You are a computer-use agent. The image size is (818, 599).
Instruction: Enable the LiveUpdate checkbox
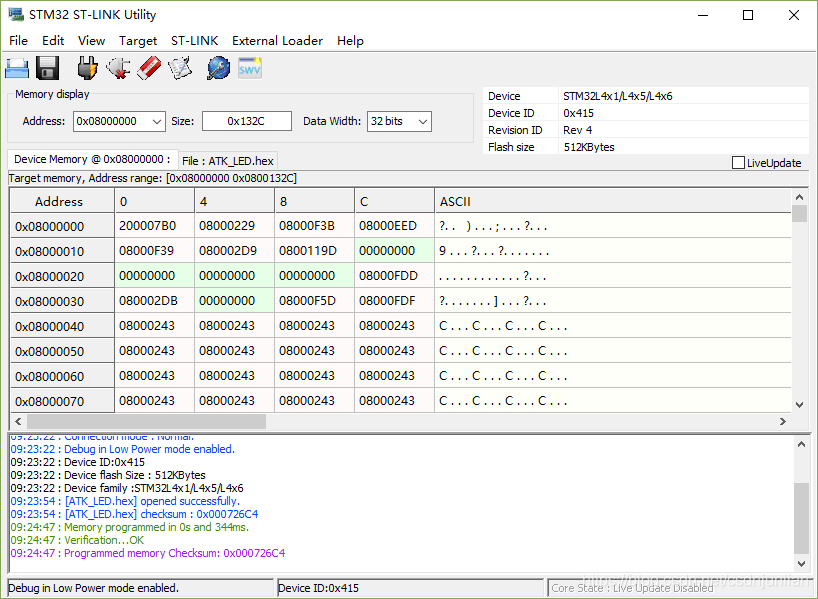pyautogui.click(x=738, y=163)
